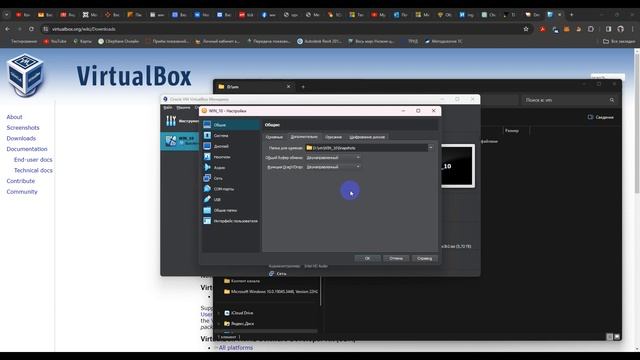The width and height of the screenshot is (640, 360).
Task: Open the About link on VirtualBox site
Action: 14,117
